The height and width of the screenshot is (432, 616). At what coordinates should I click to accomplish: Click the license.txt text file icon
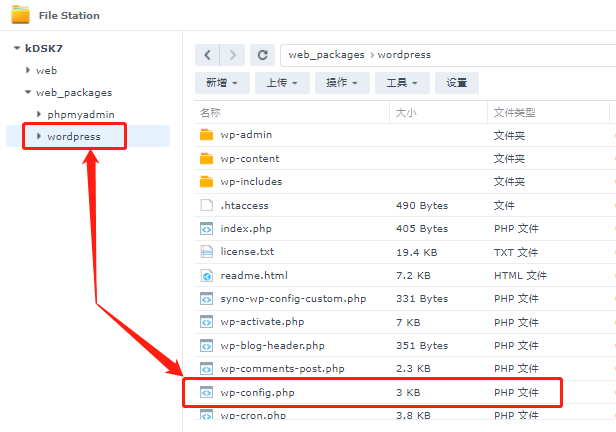click(206, 252)
